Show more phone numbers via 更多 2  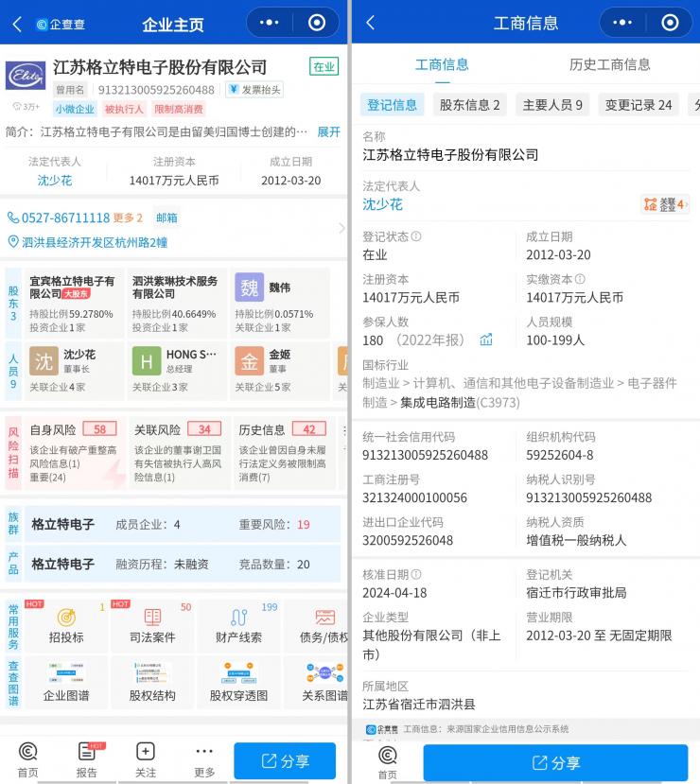(x=129, y=218)
